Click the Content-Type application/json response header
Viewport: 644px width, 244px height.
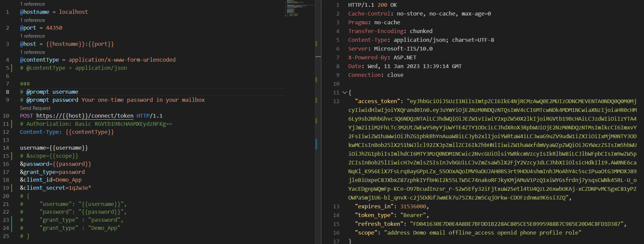[421, 40]
